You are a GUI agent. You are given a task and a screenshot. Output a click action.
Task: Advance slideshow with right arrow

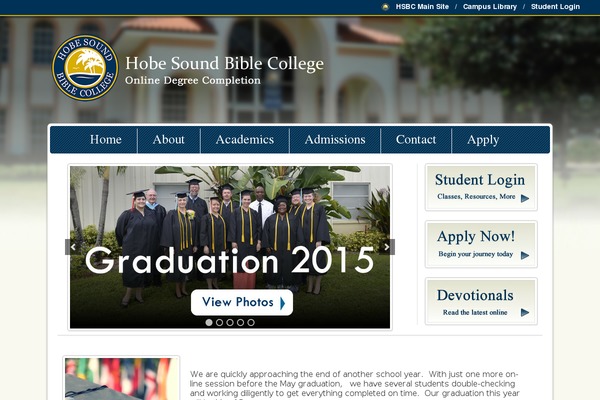[387, 247]
